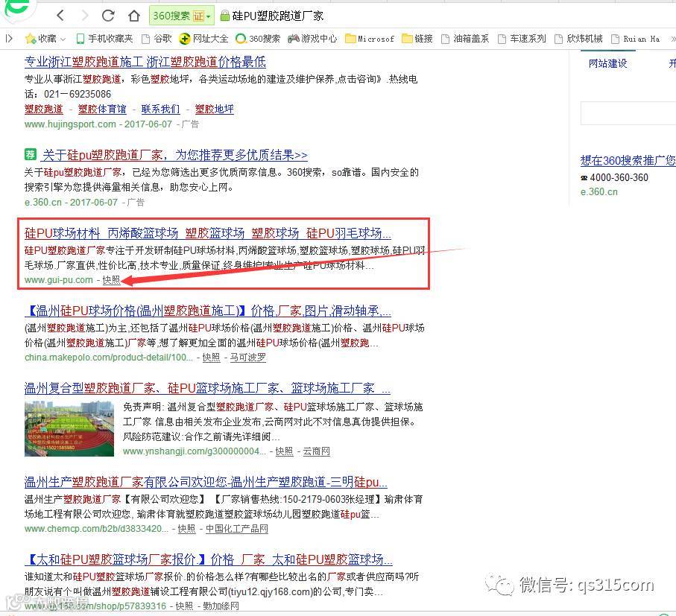Click www.gui-pu.com green URL
Image resolution: width=676 pixels, height=616 pixels.
point(59,280)
